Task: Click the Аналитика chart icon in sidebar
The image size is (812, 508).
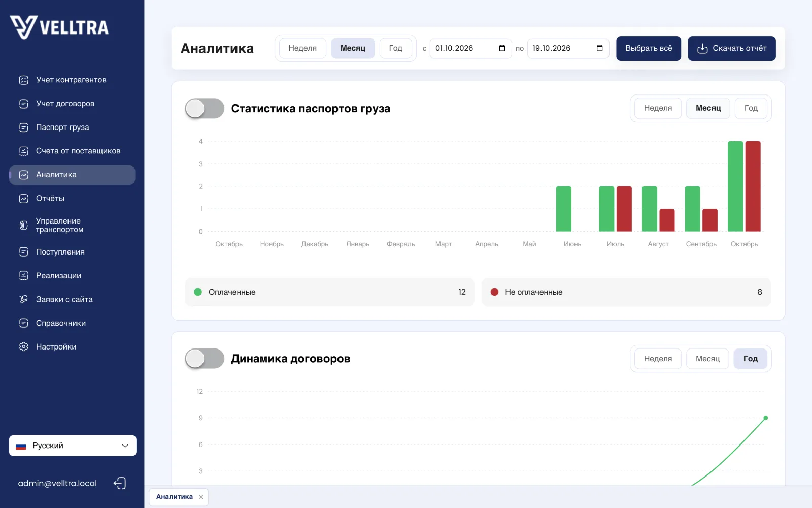Action: click(24, 175)
